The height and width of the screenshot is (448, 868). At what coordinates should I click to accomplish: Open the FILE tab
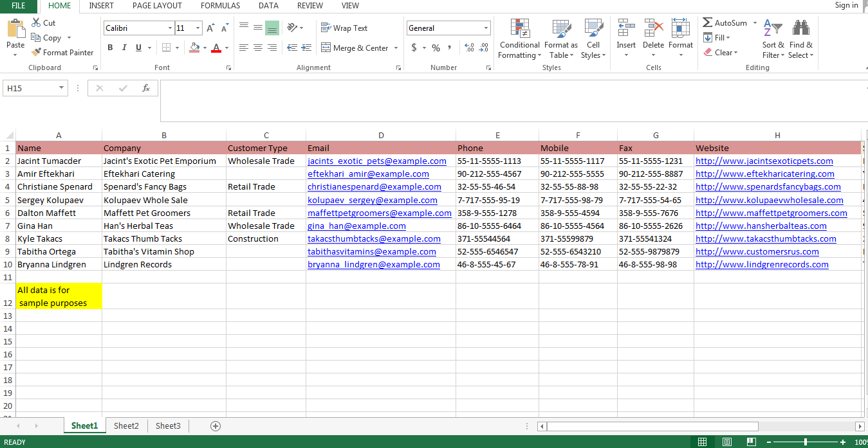click(x=19, y=6)
